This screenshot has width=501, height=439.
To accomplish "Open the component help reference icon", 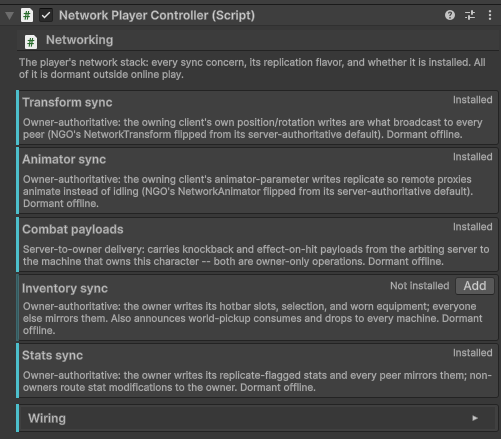I will [x=450, y=15].
